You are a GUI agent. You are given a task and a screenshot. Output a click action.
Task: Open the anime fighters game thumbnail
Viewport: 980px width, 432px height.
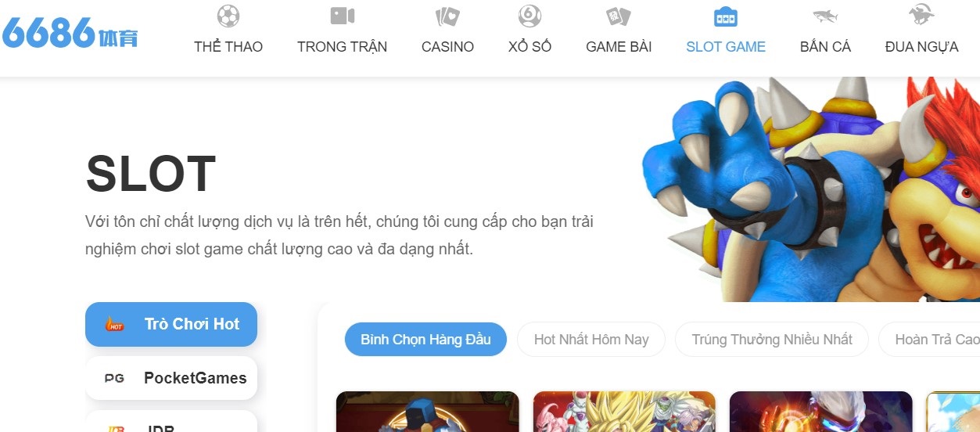[x=624, y=412]
